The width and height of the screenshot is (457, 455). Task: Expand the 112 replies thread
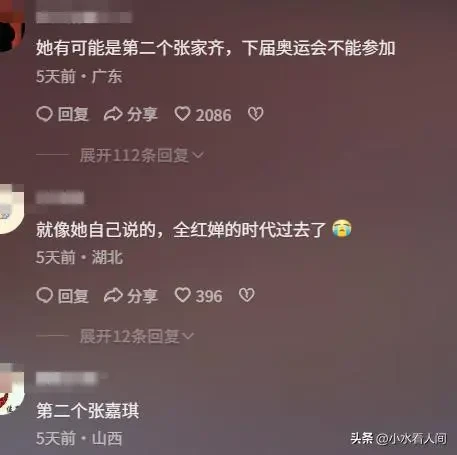click(x=142, y=155)
